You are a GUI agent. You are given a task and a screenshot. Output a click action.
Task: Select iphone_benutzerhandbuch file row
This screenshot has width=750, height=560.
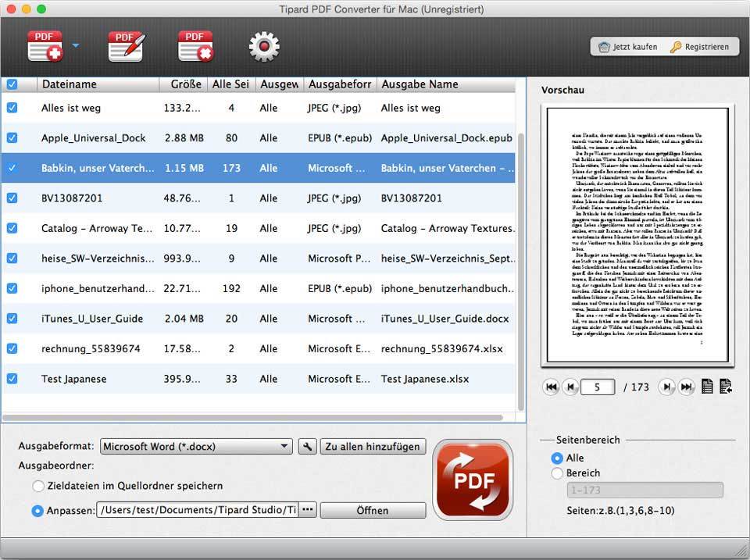tap(259, 288)
